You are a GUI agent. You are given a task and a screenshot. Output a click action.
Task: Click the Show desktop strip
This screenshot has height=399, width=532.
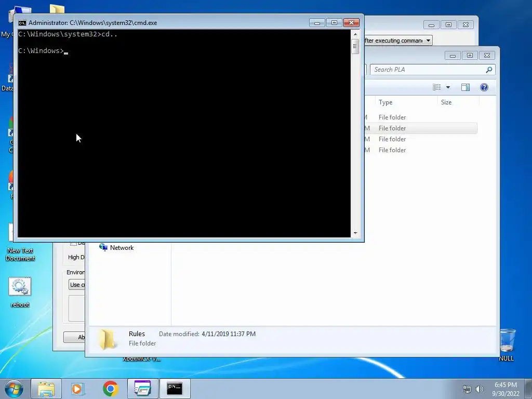coord(528,389)
